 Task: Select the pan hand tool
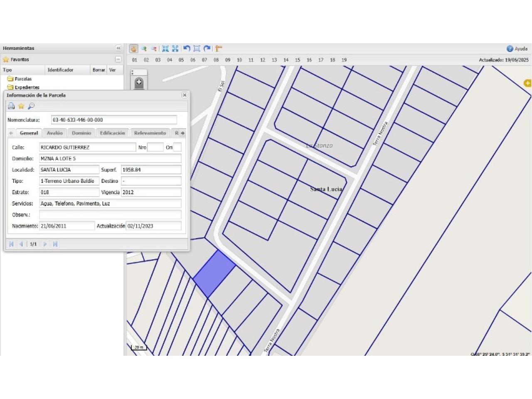click(133, 49)
